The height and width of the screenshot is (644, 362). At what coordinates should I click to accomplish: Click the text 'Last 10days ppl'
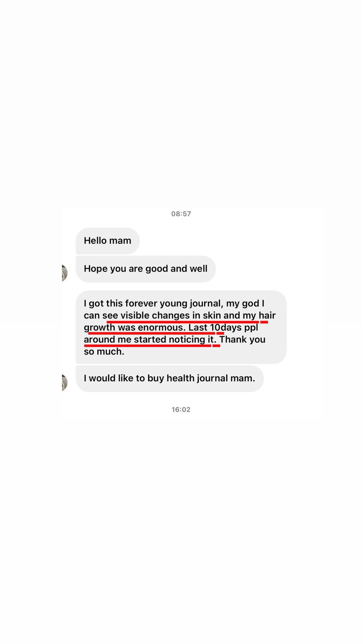tap(223, 328)
